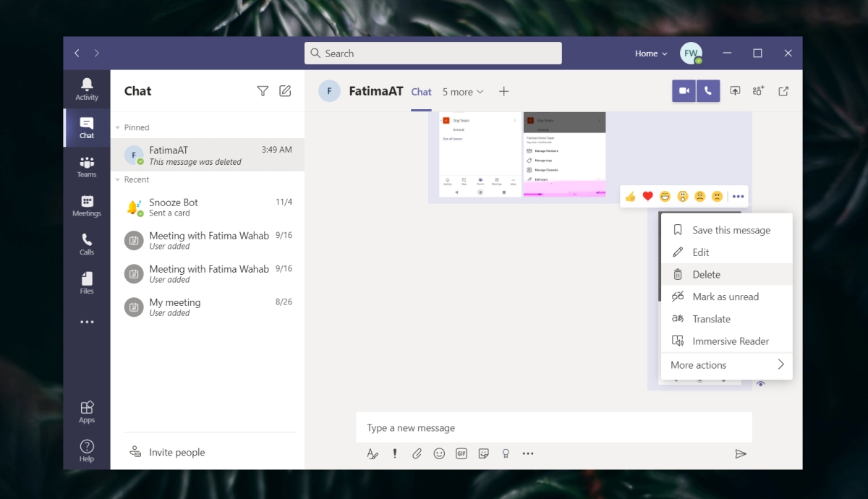868x499 pixels.
Task: Share your screen in the chat
Action: (x=735, y=91)
